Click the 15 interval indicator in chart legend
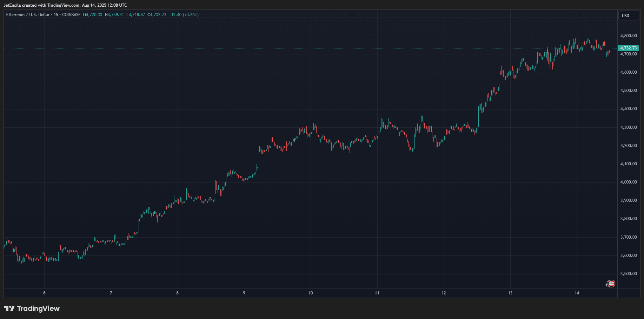644x319 pixels. click(x=56, y=15)
